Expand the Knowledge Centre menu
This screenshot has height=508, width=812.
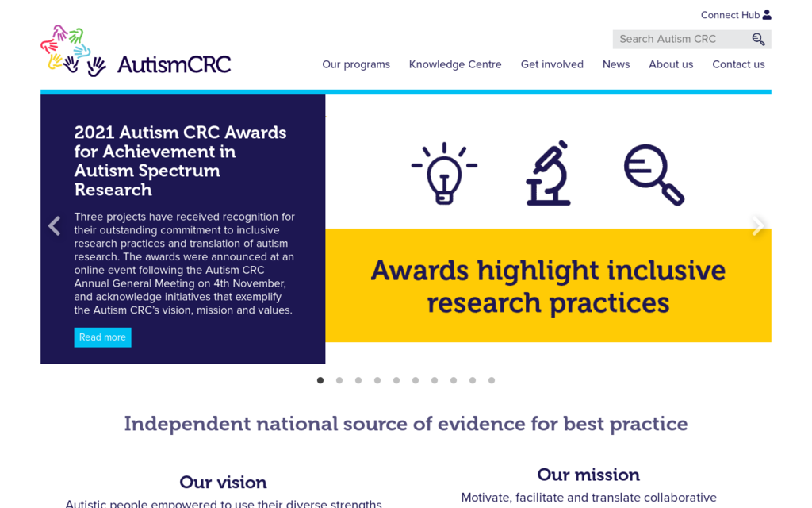455,64
